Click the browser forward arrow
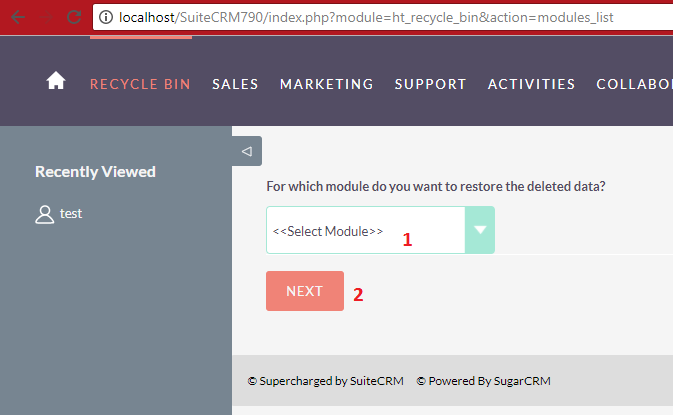This screenshot has height=415, width=673. point(46,17)
